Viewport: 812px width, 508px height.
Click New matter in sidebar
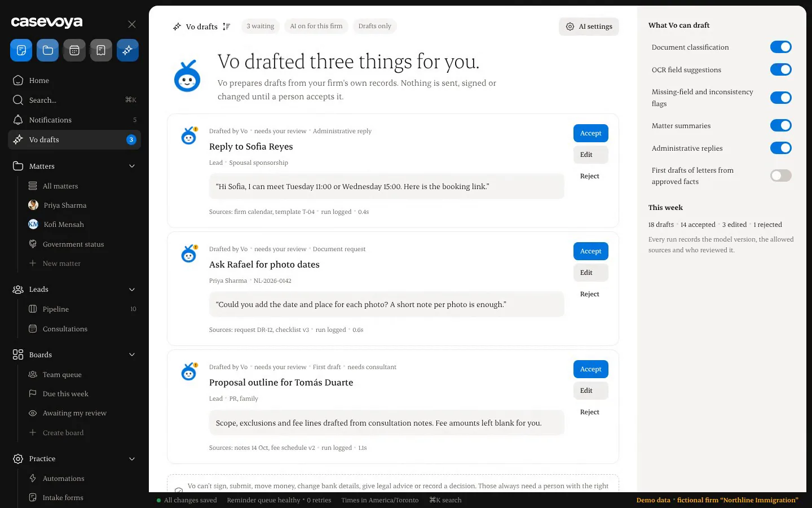(61, 264)
